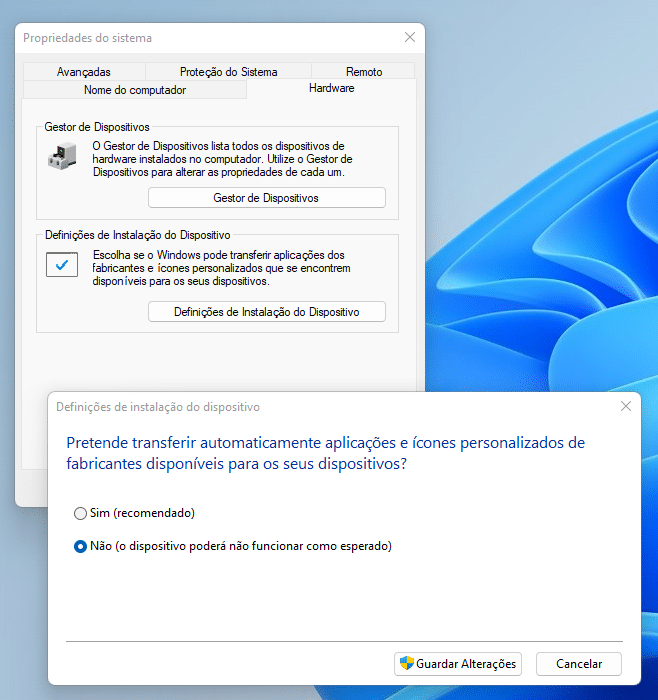This screenshot has width=658, height=700.
Task: Click the Propriedades do sistema title text
Action: coord(87,38)
